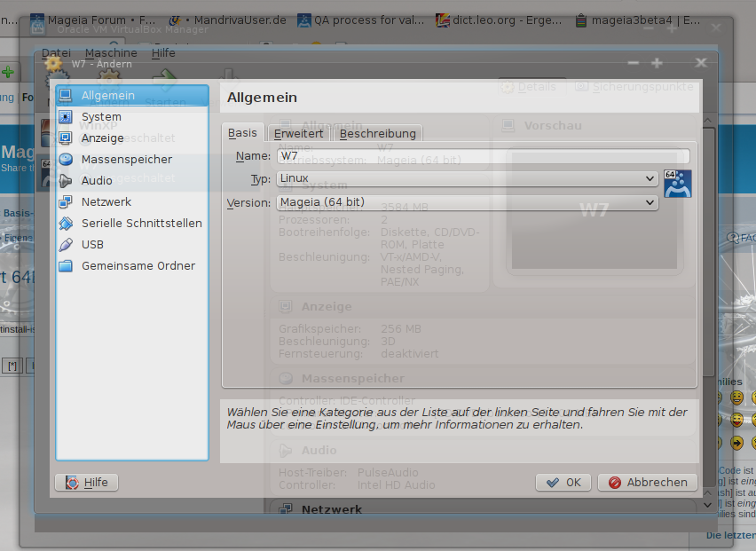Click the "Intel HD Audio" controller value in Manager

pos(397,485)
